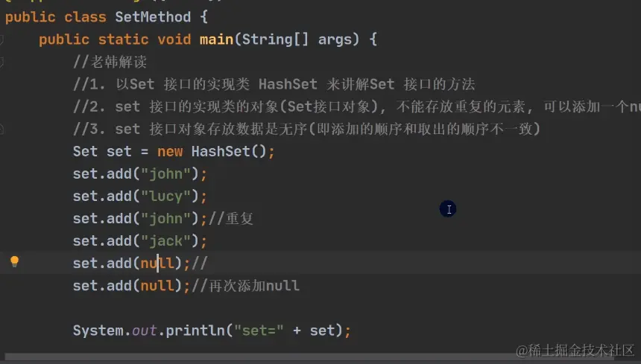This screenshot has height=364, width=641.
Task: Click the //老韩解读 comment line
Action: click(x=110, y=62)
